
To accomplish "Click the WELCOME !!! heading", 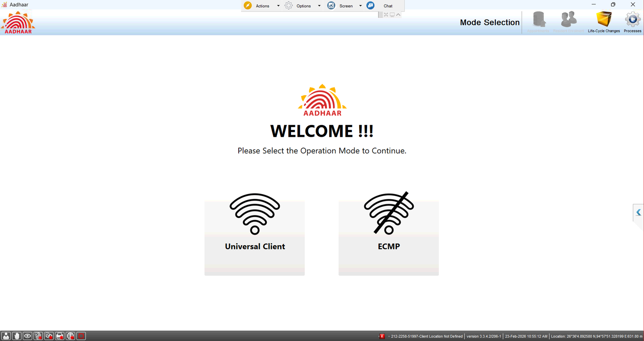I will [x=322, y=131].
